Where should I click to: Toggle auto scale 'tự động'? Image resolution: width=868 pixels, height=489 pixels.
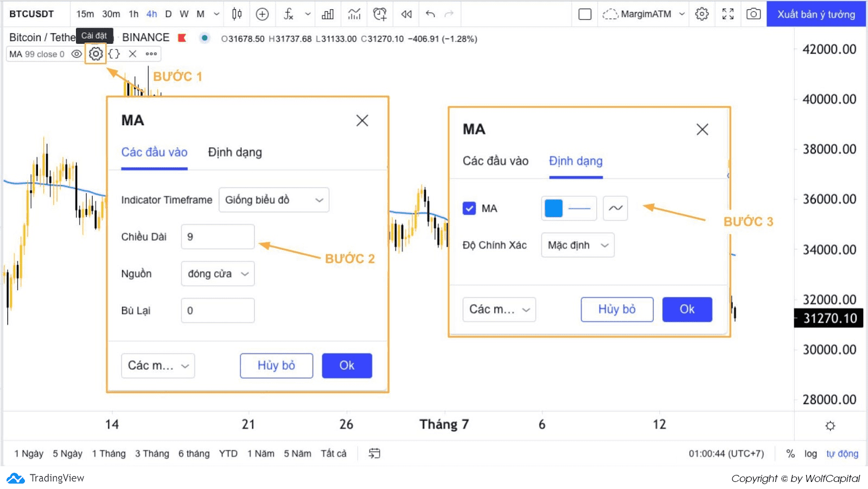click(842, 454)
